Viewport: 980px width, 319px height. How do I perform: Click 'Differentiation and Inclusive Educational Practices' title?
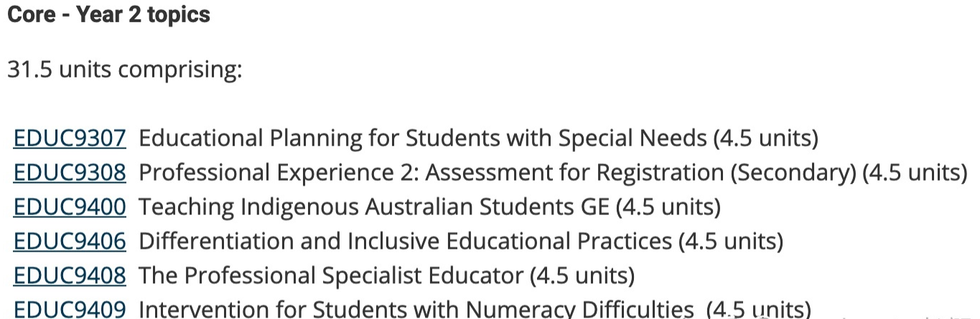coord(405,241)
